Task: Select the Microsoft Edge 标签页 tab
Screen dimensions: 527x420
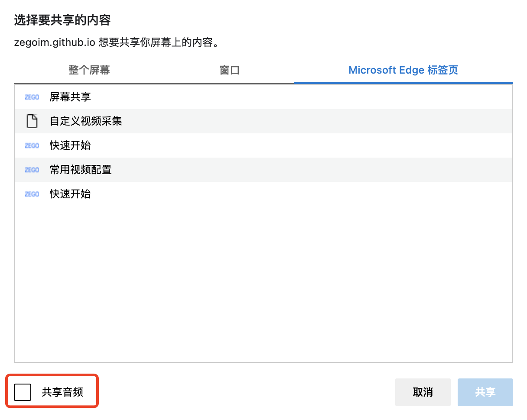Action: pyautogui.click(x=403, y=70)
